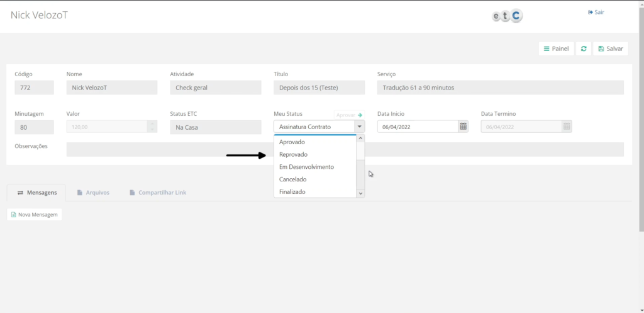Increase Valor with the up stepper arrow
Viewport: 644px width, 313px height.
(x=152, y=123)
